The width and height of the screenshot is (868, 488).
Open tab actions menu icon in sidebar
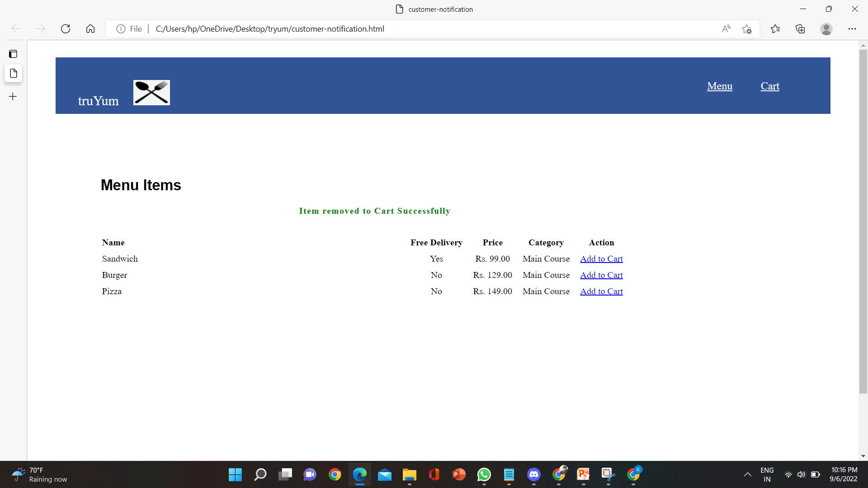click(x=13, y=54)
